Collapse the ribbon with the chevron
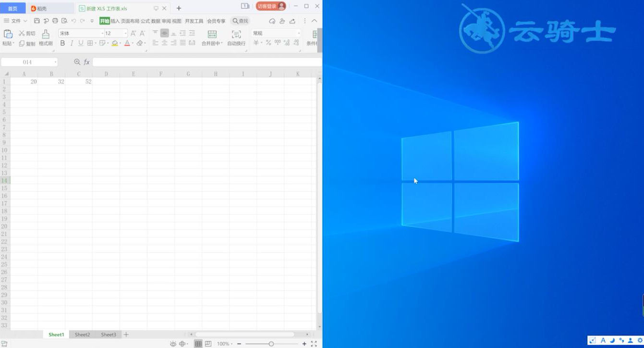 pyautogui.click(x=314, y=21)
